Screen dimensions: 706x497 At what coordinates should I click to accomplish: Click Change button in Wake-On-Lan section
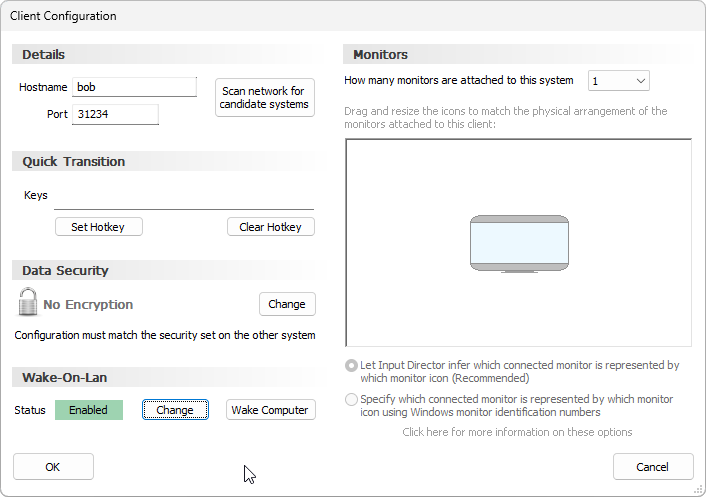pos(175,410)
